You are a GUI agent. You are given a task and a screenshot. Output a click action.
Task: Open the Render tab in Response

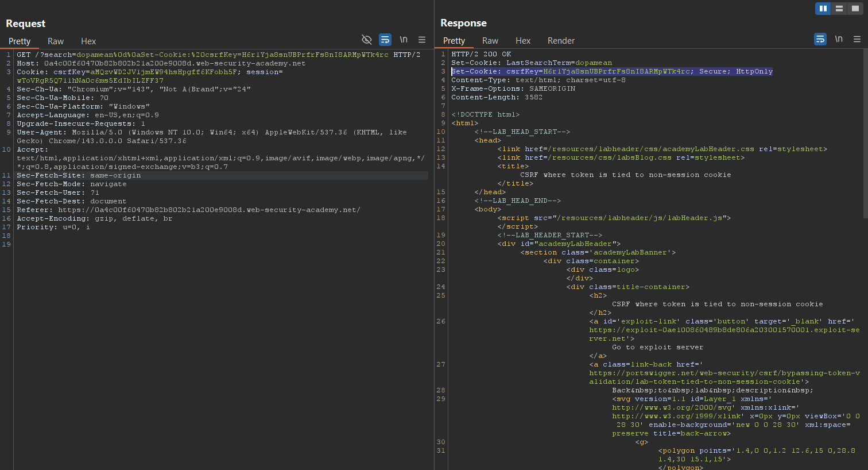pos(561,41)
